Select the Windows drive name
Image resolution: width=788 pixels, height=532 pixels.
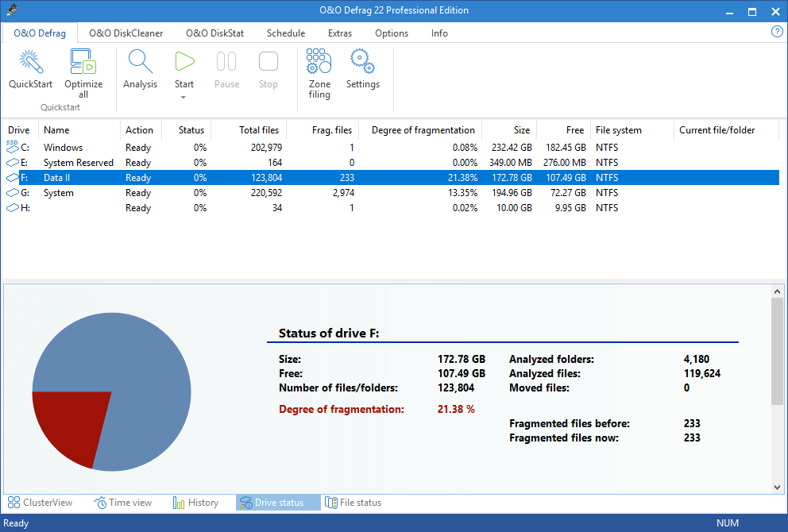pos(63,147)
